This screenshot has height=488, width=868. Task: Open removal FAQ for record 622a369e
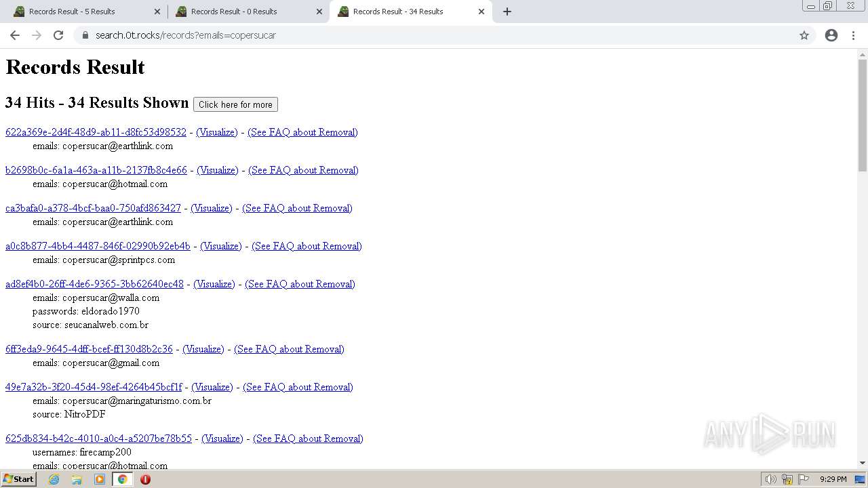pos(302,132)
